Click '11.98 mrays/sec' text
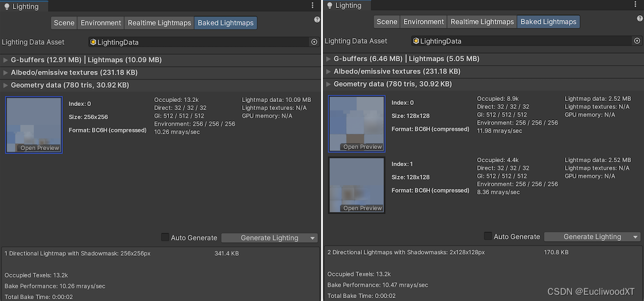644x301 pixels. [499, 131]
